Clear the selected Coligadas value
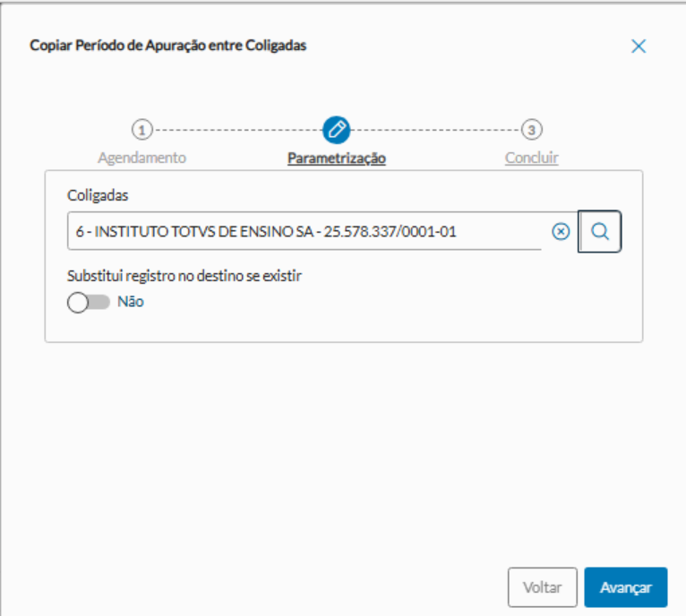This screenshot has width=686, height=616. tap(561, 232)
